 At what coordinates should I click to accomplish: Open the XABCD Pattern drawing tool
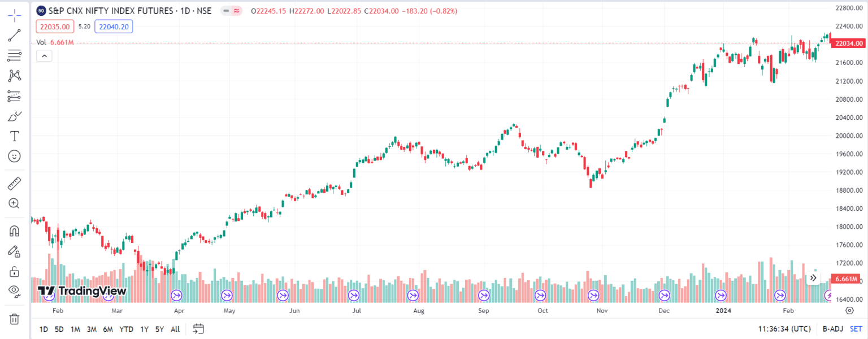click(15, 75)
